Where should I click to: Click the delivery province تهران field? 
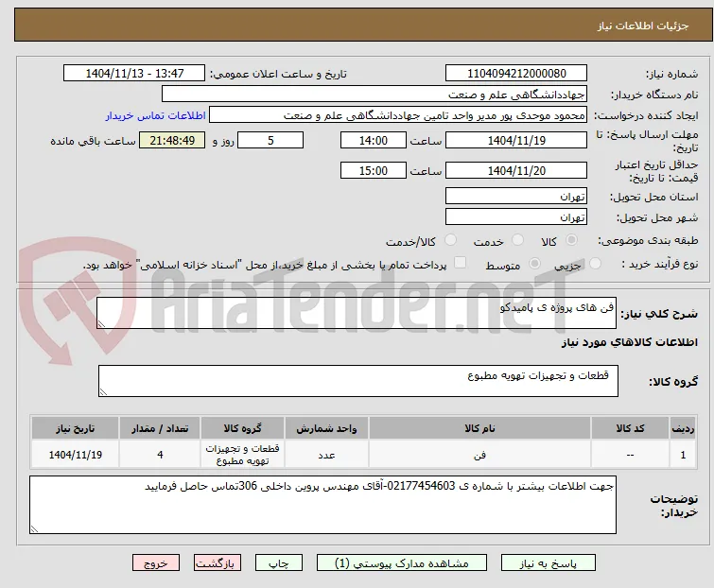tap(516, 196)
